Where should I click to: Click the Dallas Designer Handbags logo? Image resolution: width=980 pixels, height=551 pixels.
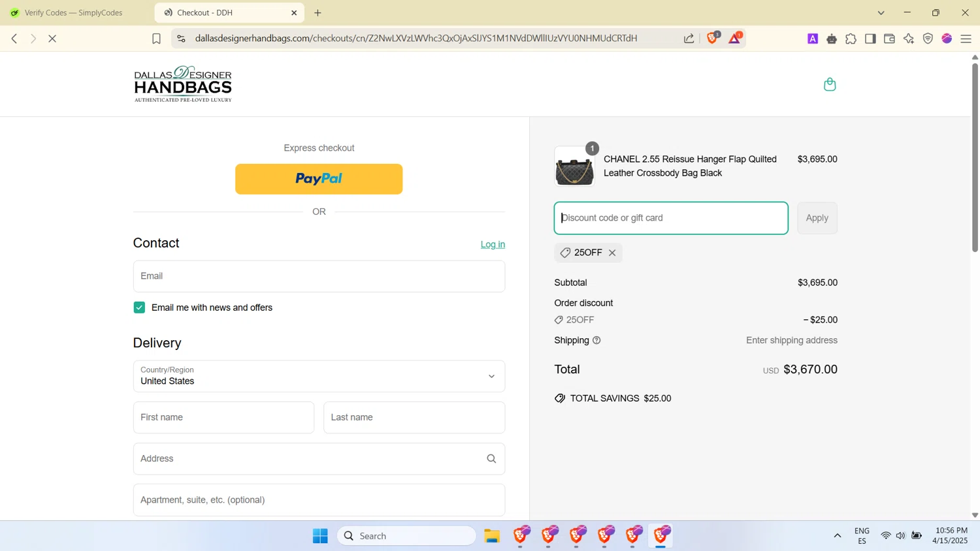(x=183, y=84)
